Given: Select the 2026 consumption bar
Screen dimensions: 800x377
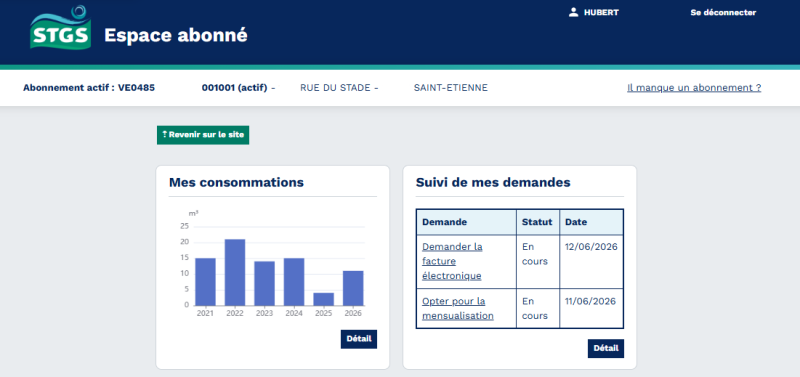Looking at the screenshot, I should point(353,288).
